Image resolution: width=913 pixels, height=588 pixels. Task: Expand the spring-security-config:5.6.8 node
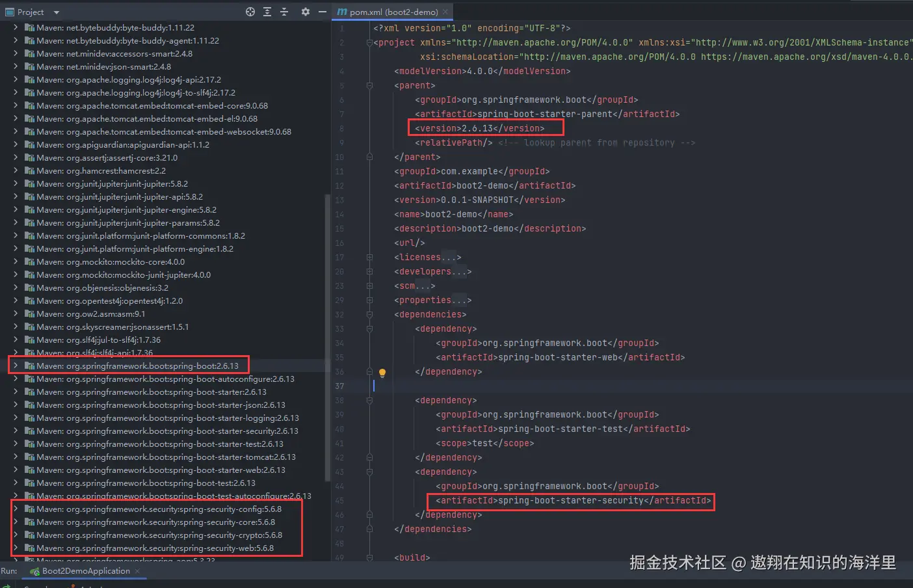coord(16,509)
